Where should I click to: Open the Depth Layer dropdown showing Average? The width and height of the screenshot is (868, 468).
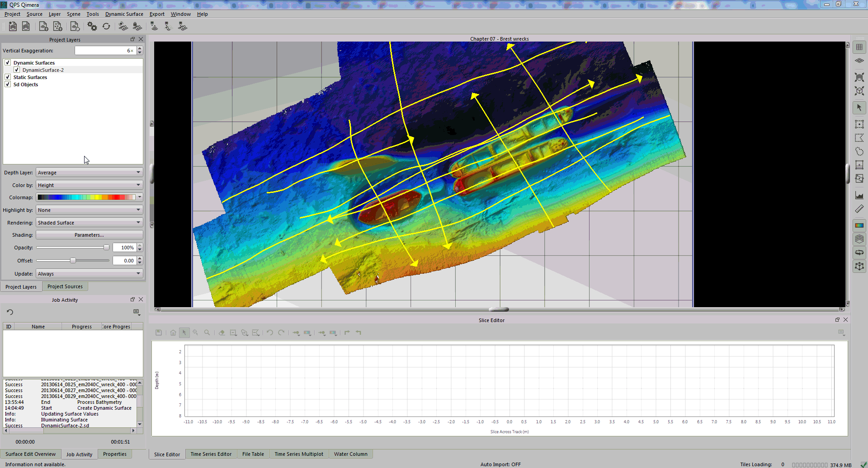click(x=89, y=173)
